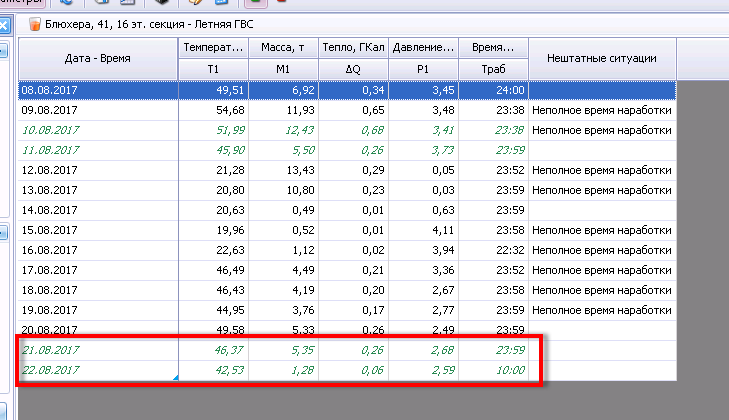This screenshot has width=729, height=420.
Task: Click mass value 11,93
Action: coord(300,110)
